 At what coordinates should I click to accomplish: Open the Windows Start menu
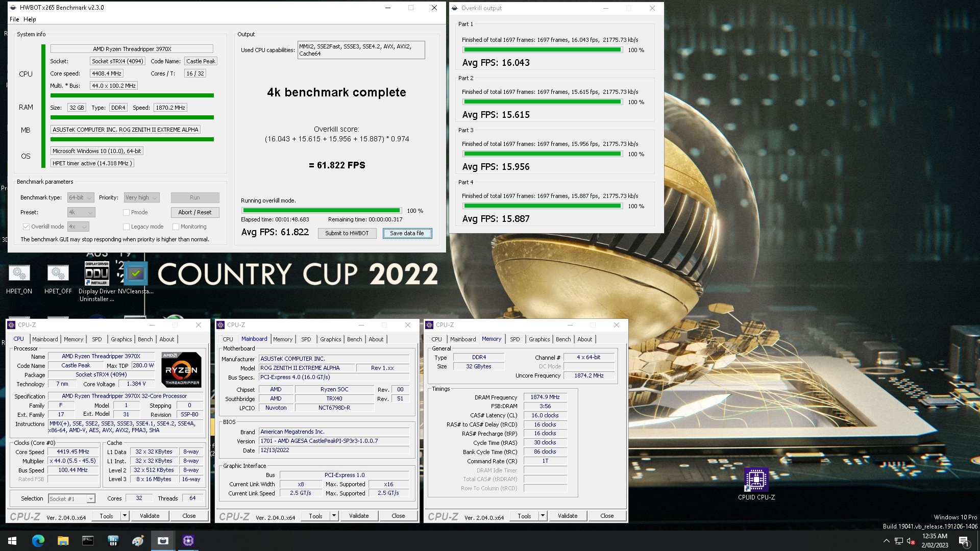12,541
